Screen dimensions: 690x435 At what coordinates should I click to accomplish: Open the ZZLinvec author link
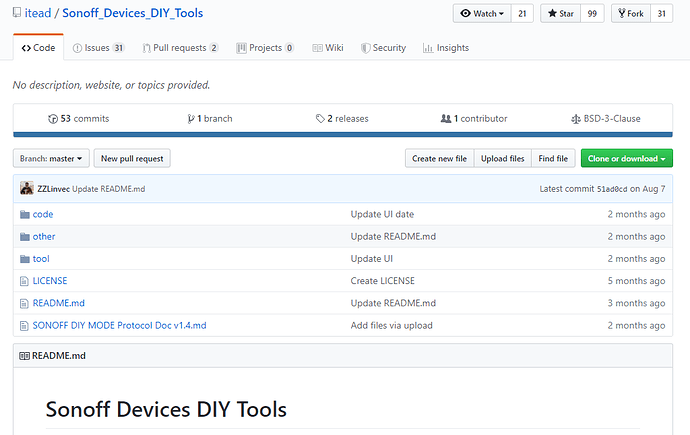click(54, 189)
